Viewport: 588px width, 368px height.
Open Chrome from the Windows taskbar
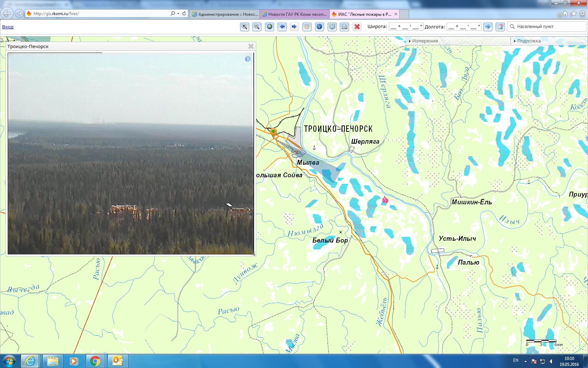tap(95, 361)
